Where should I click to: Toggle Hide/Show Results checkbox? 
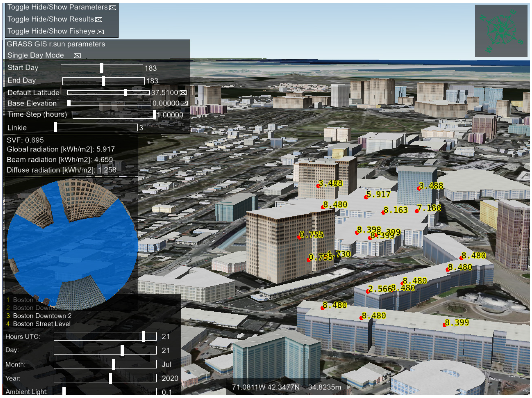(99, 20)
